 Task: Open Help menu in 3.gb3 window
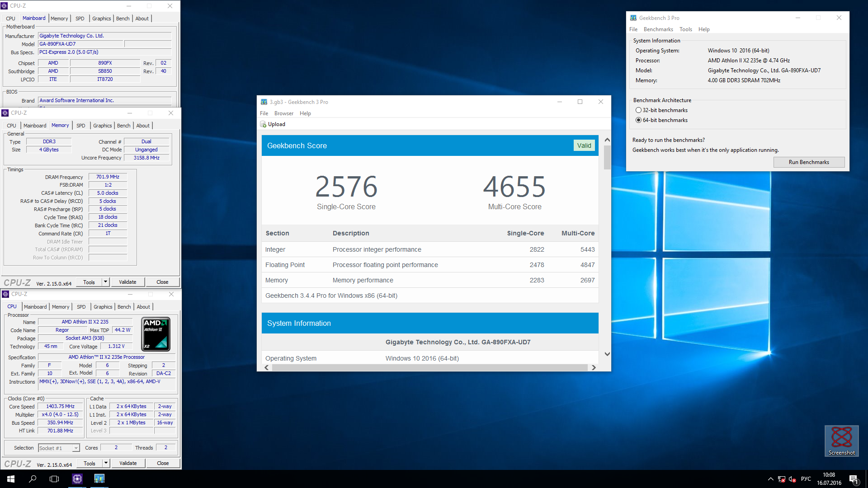[305, 113]
